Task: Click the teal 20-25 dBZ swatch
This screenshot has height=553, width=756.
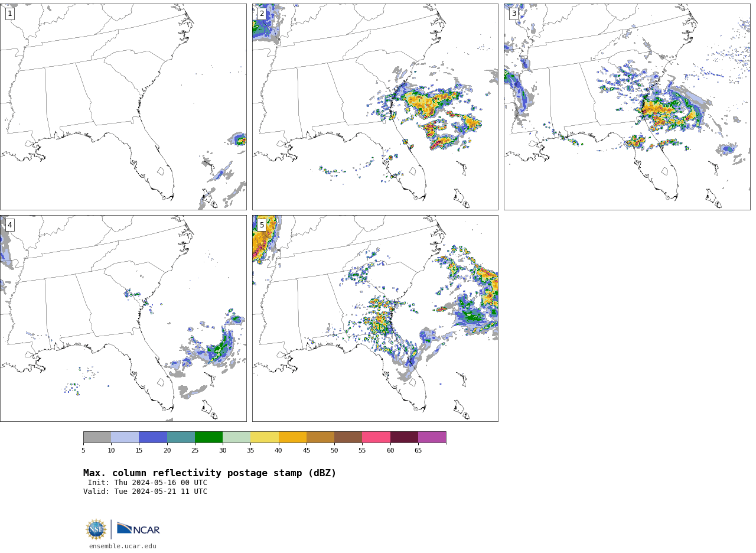Action: click(x=181, y=437)
